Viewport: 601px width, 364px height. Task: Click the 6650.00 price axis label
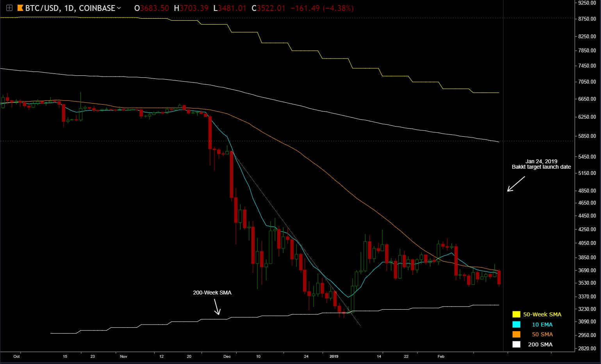click(587, 99)
